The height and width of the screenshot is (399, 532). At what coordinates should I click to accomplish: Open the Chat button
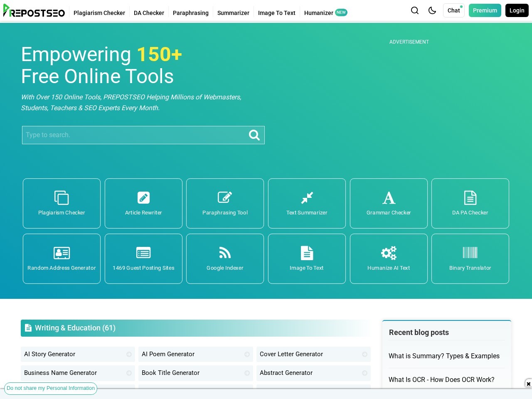point(454,10)
